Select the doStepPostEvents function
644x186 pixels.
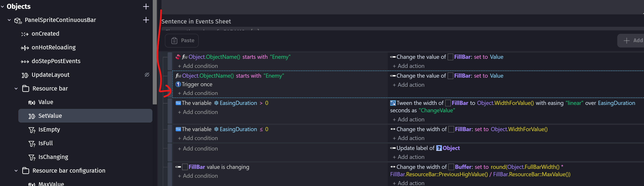56,61
